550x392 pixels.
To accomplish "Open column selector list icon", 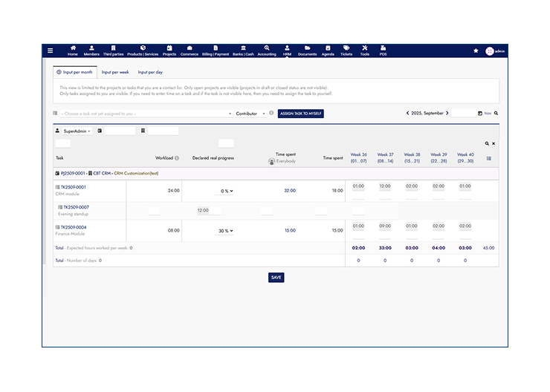I will coord(488,158).
